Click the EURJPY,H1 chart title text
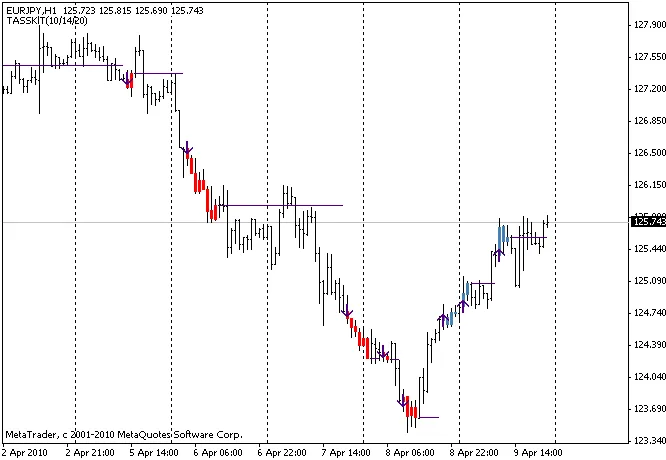This screenshot has width=666, height=460. click(30, 9)
